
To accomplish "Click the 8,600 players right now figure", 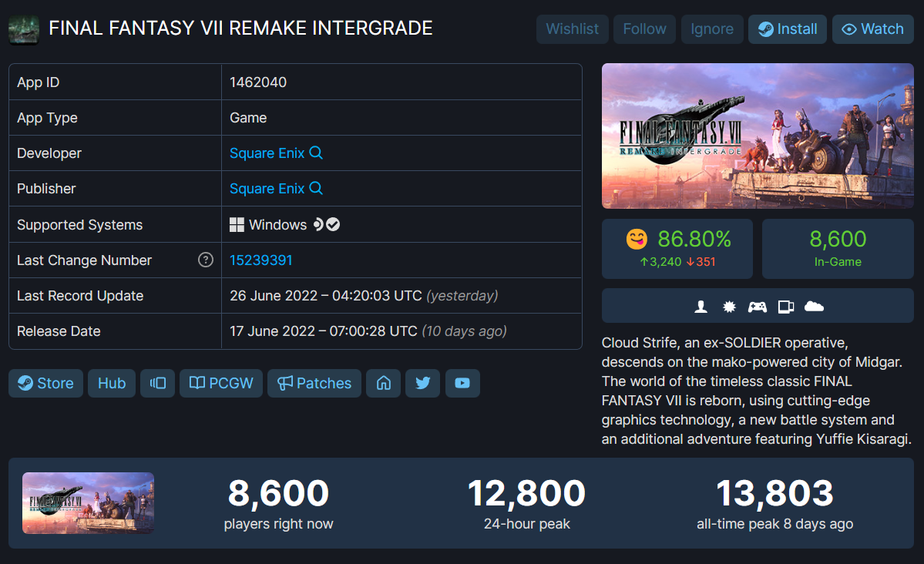I will tap(279, 492).
